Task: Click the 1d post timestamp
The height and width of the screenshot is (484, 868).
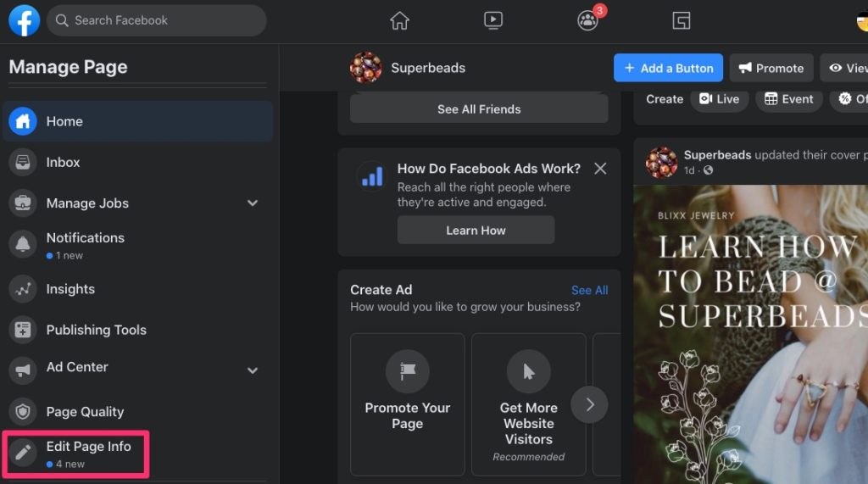Action: click(x=688, y=170)
